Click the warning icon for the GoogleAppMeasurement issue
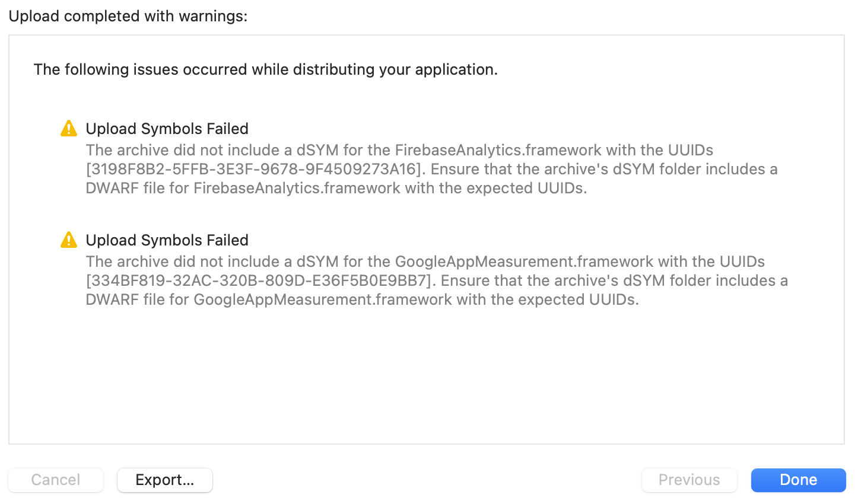The width and height of the screenshot is (858, 504). coord(69,240)
